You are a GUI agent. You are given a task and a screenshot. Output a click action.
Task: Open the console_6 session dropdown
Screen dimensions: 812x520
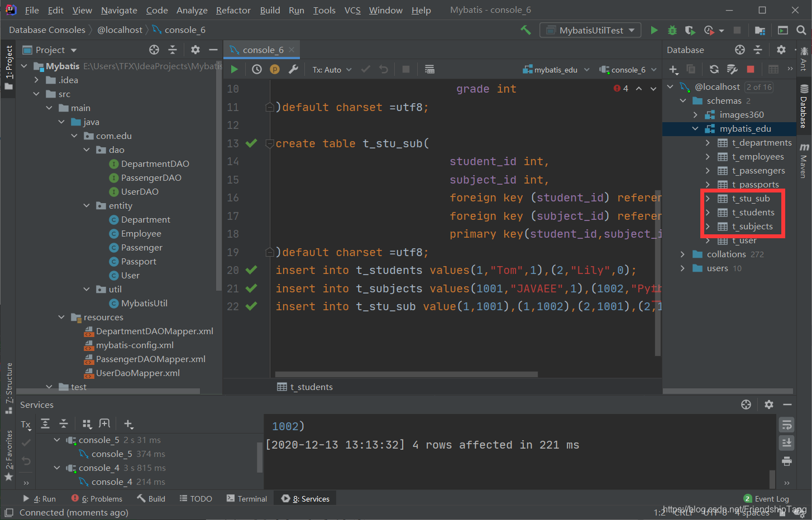[x=628, y=70]
